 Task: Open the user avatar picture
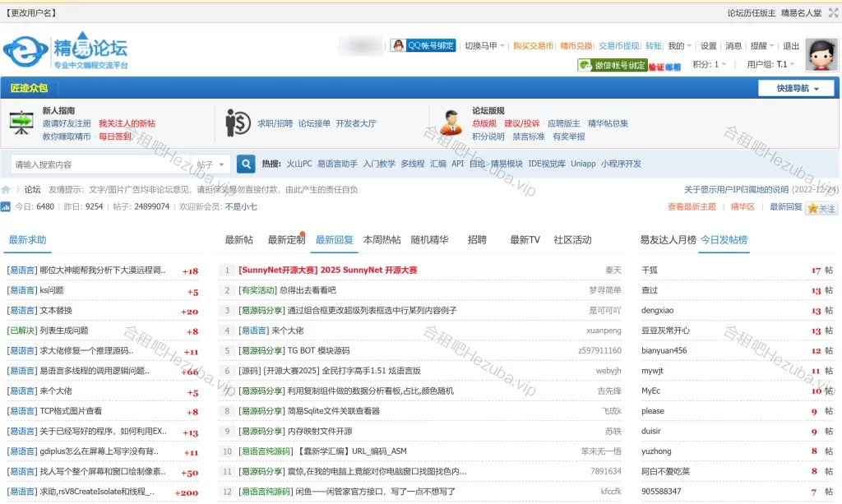click(x=821, y=56)
